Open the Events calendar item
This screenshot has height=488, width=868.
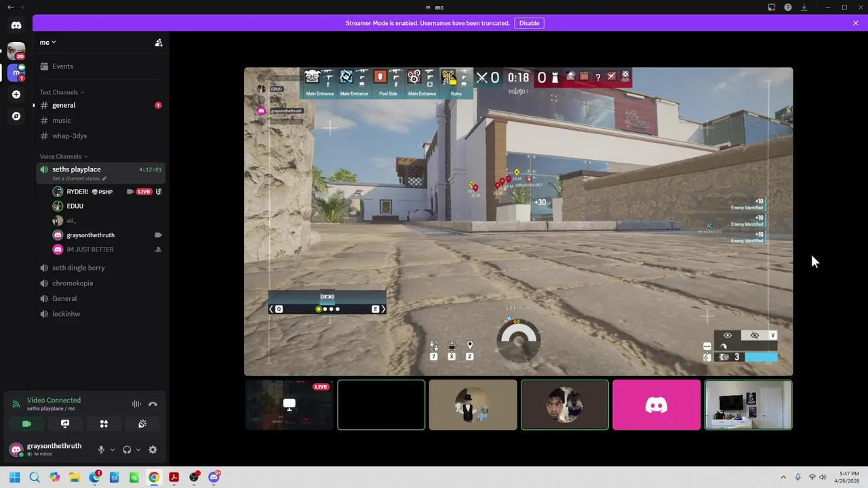(100, 66)
